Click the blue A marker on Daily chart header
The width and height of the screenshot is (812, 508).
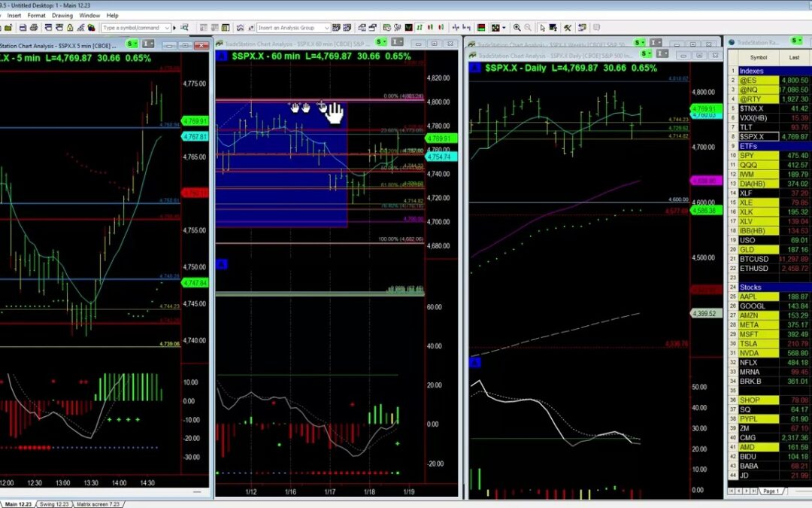pyautogui.click(x=475, y=68)
